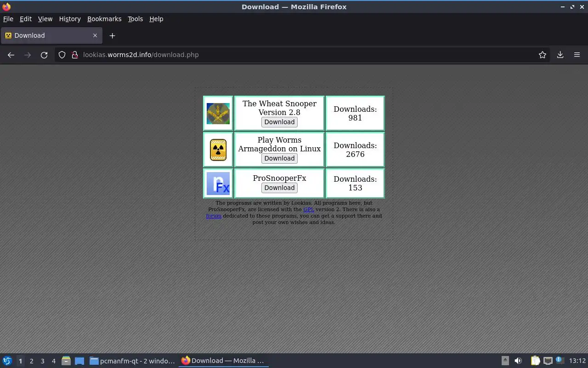Maximize the Firefox window
The height and width of the screenshot is (368, 588).
(x=572, y=7)
